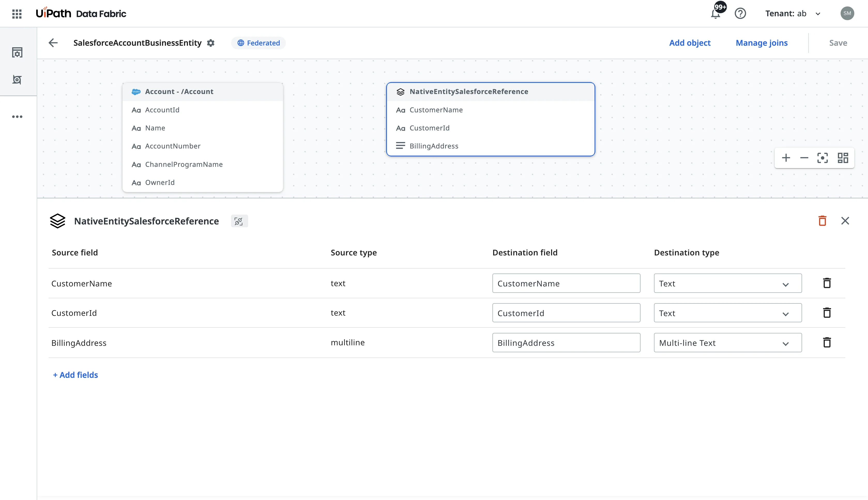
Task: Edit CustomerId destination field input
Action: (566, 313)
